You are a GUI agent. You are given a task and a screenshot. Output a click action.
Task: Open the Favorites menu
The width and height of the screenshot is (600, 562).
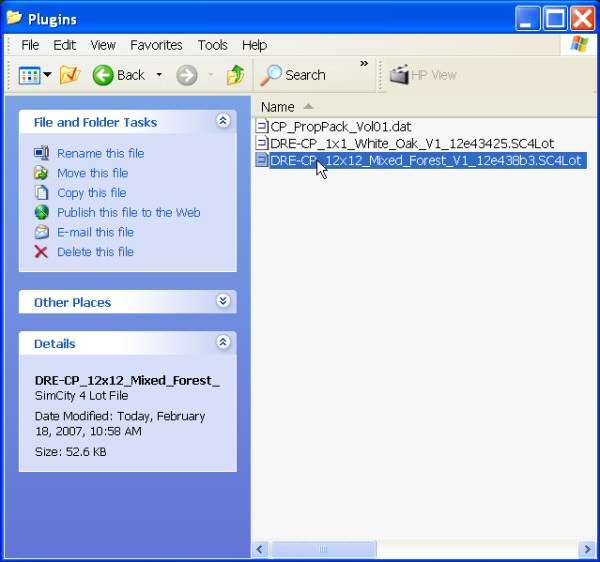click(156, 45)
